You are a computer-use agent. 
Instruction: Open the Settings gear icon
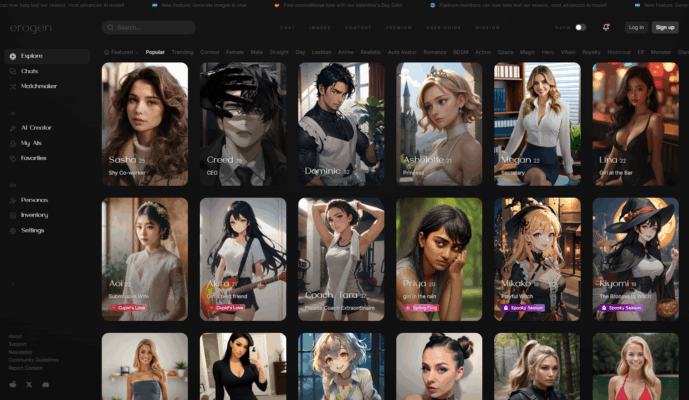pyautogui.click(x=12, y=230)
